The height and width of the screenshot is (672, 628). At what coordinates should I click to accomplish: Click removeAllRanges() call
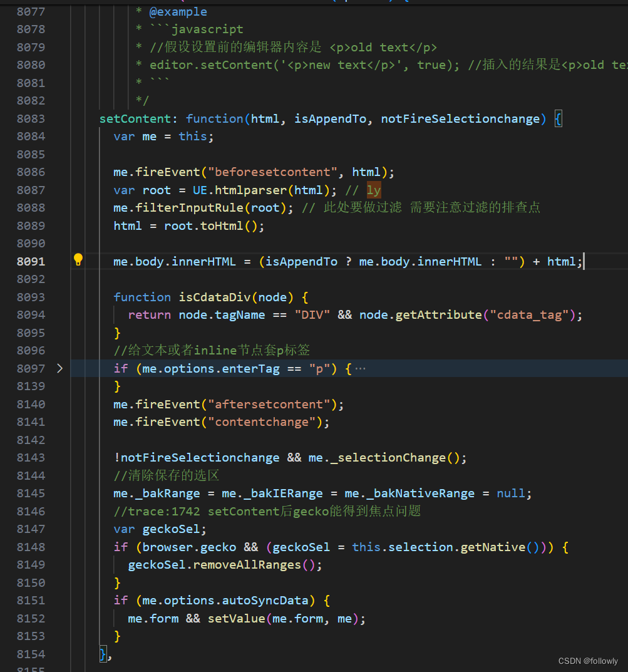click(x=254, y=565)
